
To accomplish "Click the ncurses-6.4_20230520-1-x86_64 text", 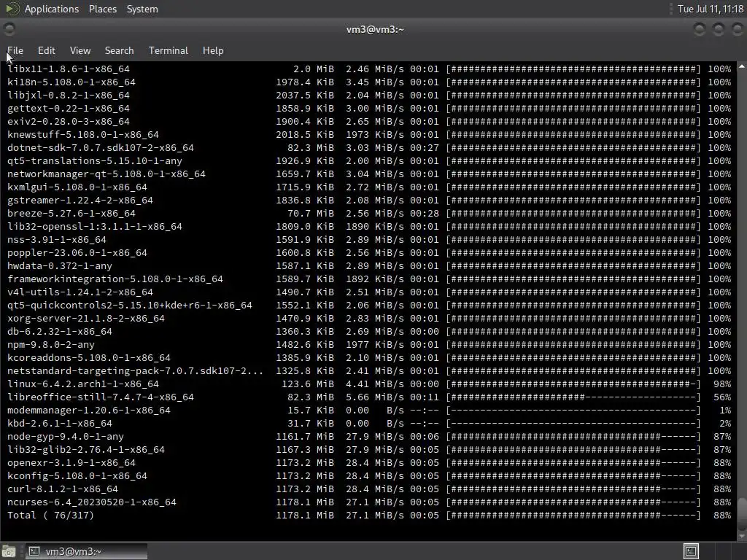I will pyautogui.click(x=91, y=502).
